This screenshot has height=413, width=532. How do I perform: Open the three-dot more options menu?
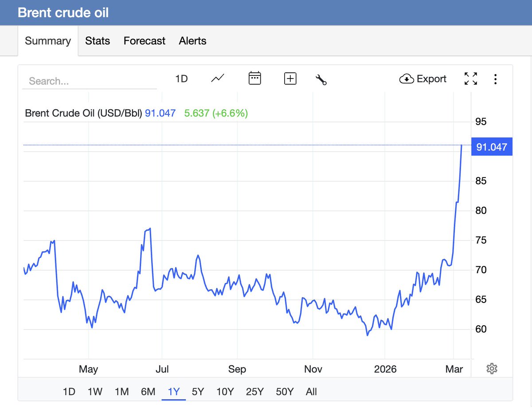[x=495, y=79]
